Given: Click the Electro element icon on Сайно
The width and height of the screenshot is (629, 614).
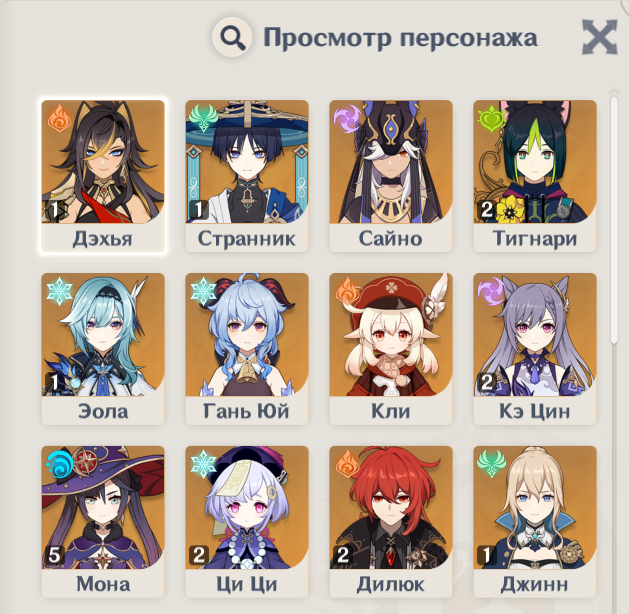Looking at the screenshot, I should click(x=347, y=118).
